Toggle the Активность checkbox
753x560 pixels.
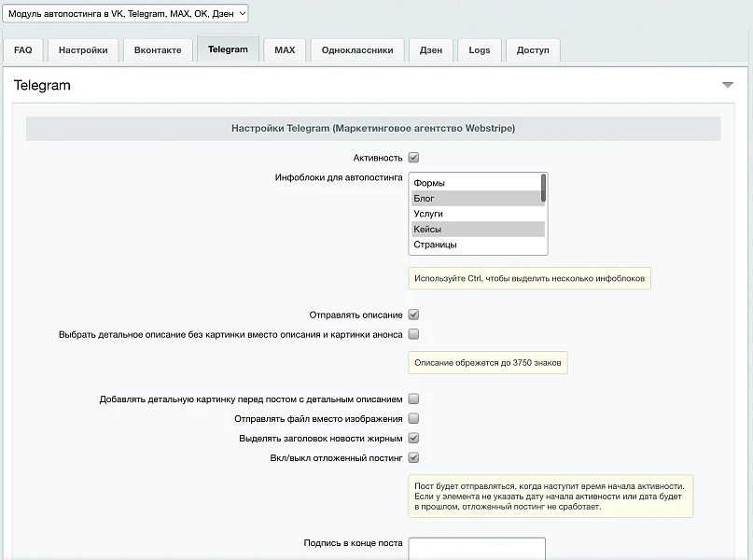413,158
